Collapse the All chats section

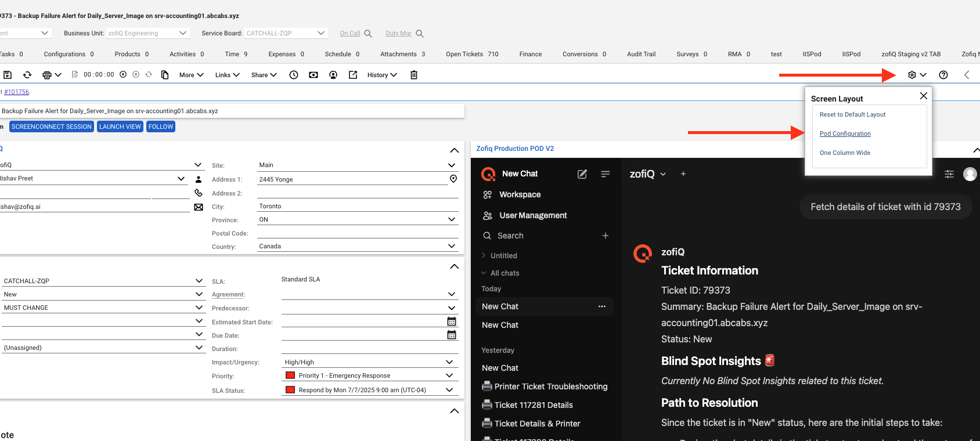tap(500, 273)
